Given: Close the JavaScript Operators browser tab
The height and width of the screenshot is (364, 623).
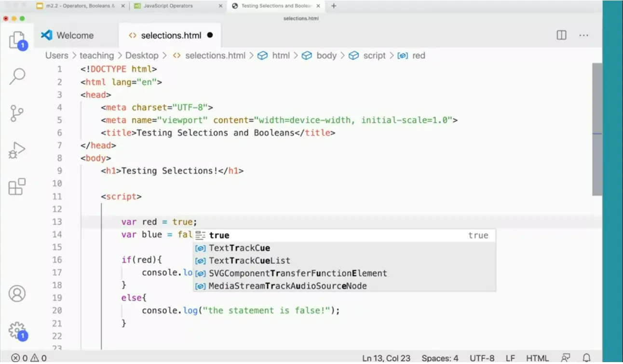Looking at the screenshot, I should point(220,6).
